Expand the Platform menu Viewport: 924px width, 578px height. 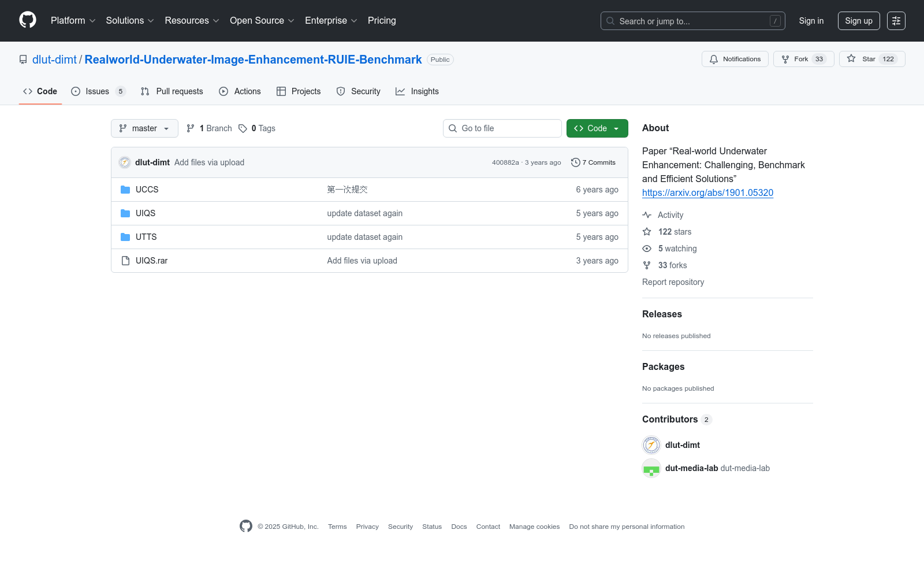click(x=73, y=21)
